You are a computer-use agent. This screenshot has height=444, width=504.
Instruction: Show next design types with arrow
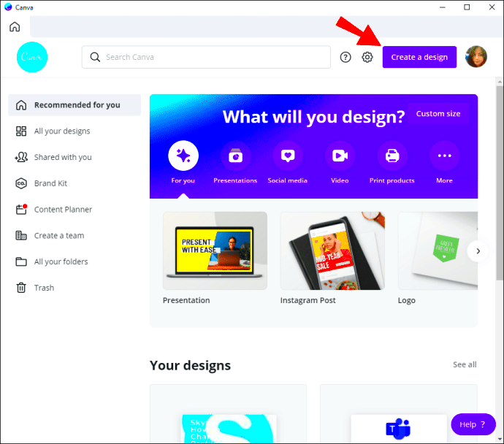pyautogui.click(x=478, y=251)
